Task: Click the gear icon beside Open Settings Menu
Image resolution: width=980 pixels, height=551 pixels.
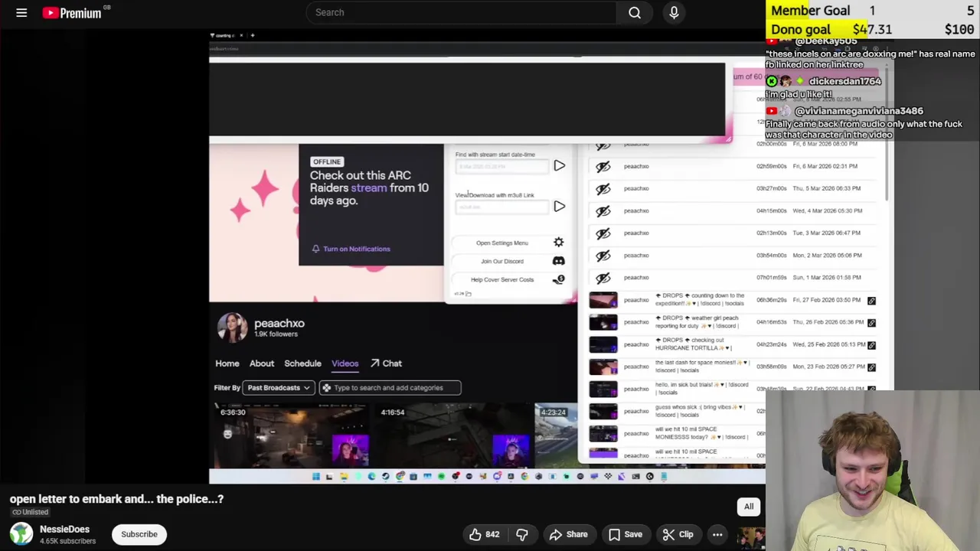Action: (559, 243)
